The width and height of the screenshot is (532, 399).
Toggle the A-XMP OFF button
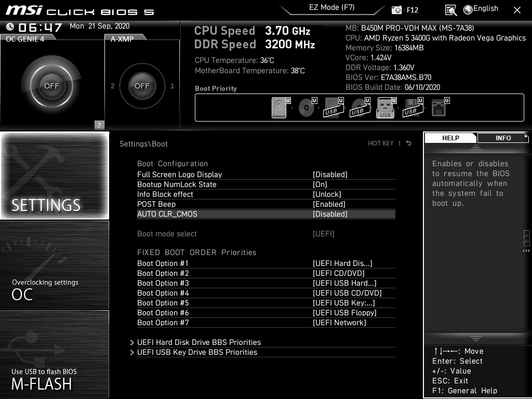[x=142, y=86]
